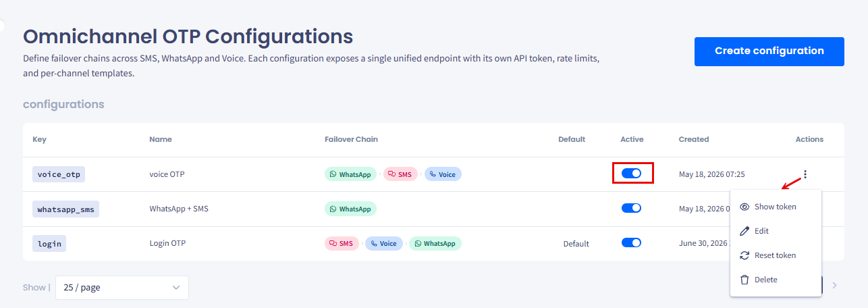868x308 pixels.
Task: Click the Key column header
Action: point(39,139)
